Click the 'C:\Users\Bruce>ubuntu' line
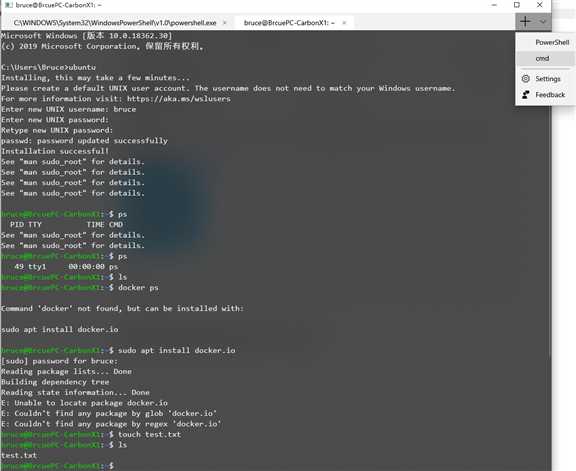The width and height of the screenshot is (576, 471). tap(48, 67)
